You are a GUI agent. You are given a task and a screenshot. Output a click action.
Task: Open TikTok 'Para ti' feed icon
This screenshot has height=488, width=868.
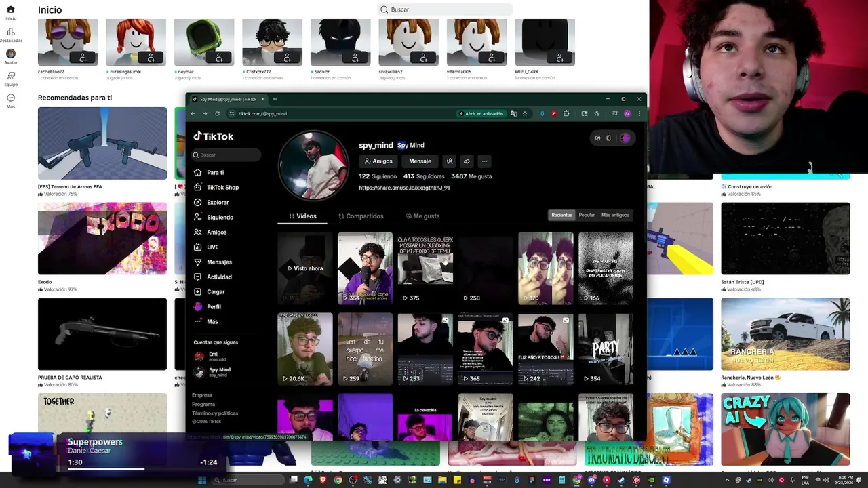click(x=197, y=173)
